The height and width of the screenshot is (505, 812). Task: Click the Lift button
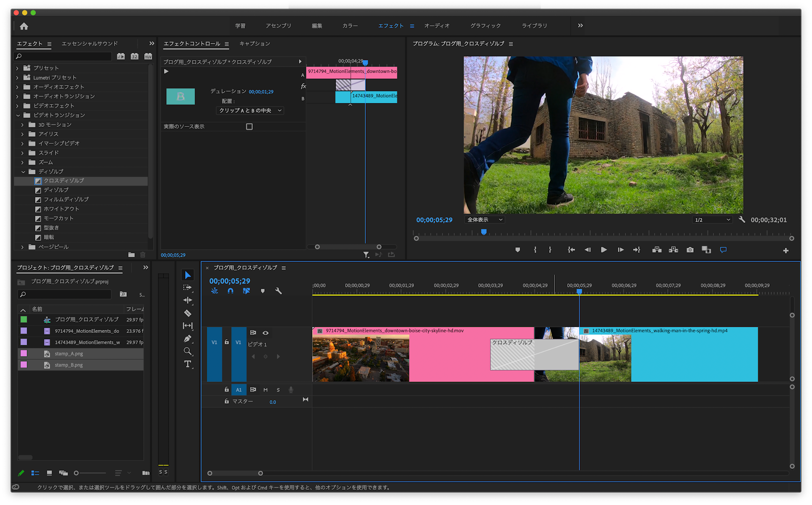(657, 250)
